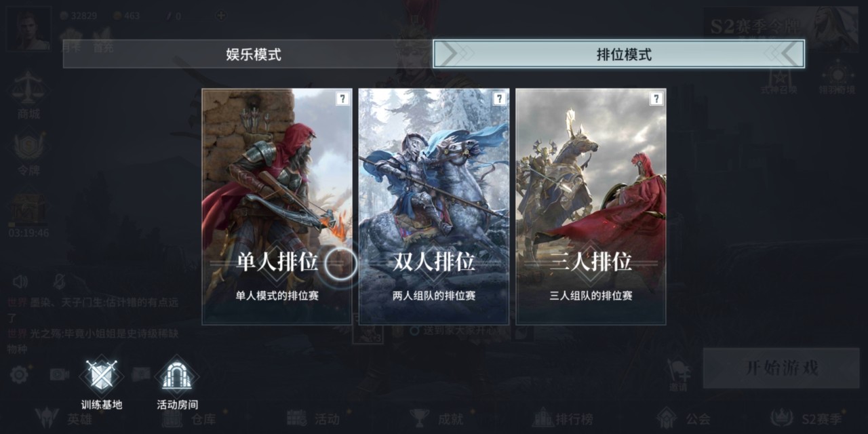Screen dimensions: 868x434
Task: Click the 开始游戏 start game button
Action: coord(781,368)
